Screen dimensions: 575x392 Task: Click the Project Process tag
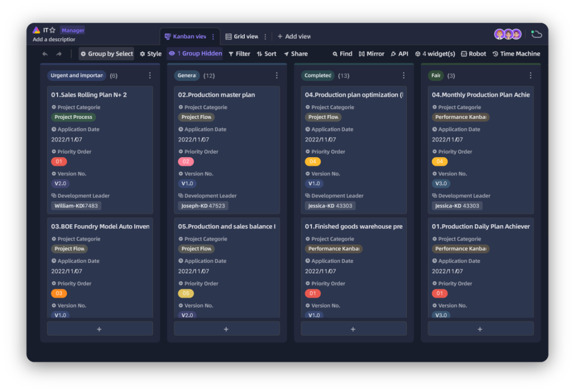tap(73, 117)
